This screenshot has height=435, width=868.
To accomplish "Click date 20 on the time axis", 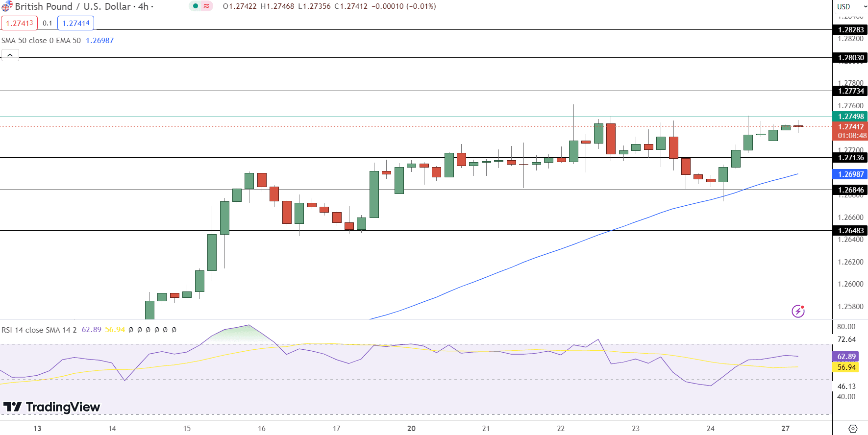I will 411,429.
